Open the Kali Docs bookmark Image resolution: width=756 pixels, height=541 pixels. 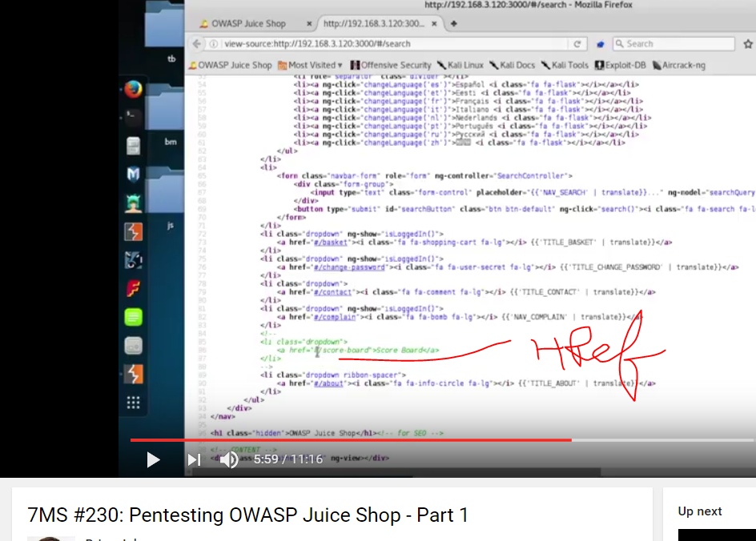512,65
